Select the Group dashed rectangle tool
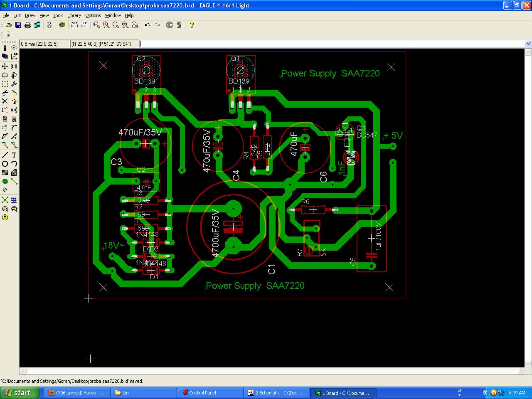532x399 pixels. pyautogui.click(x=5, y=84)
